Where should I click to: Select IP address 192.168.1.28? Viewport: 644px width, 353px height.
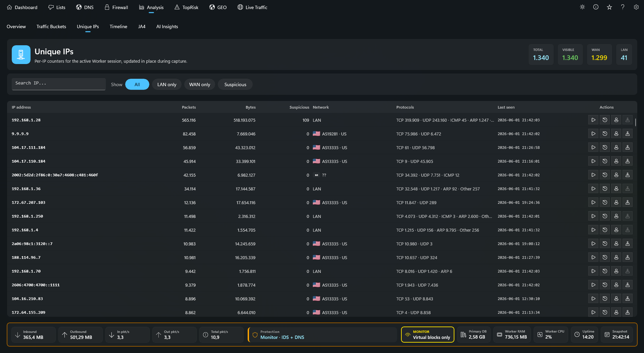26,120
